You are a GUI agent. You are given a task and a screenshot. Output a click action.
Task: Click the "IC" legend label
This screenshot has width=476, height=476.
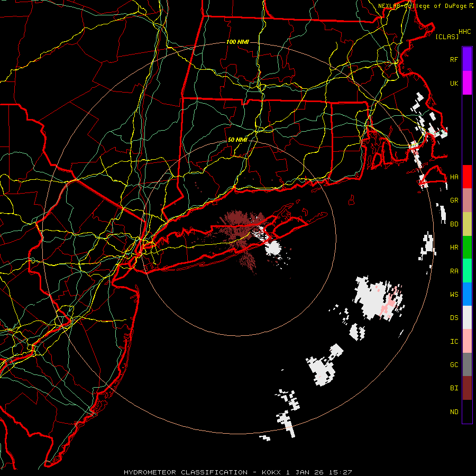(454, 342)
